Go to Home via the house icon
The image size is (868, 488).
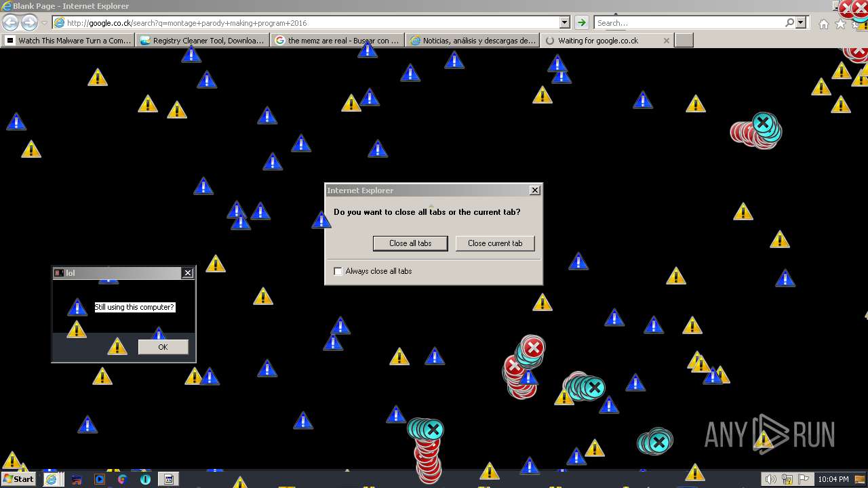click(x=823, y=24)
